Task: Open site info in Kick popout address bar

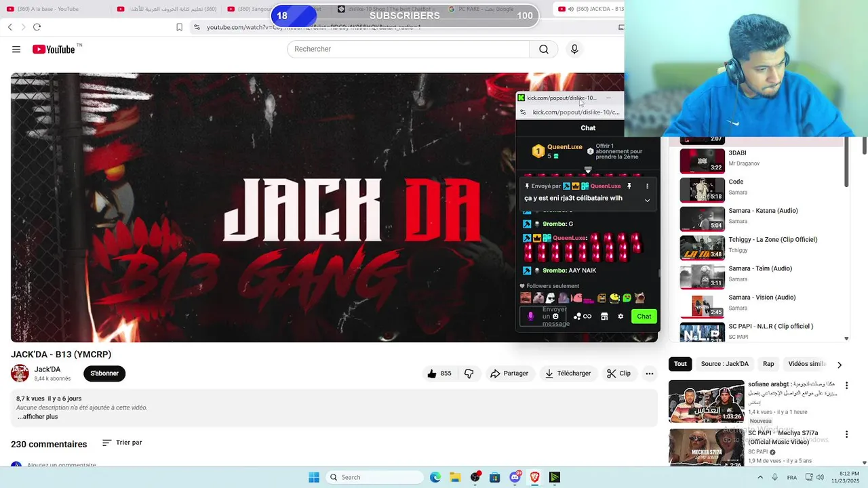Action: [x=522, y=112]
